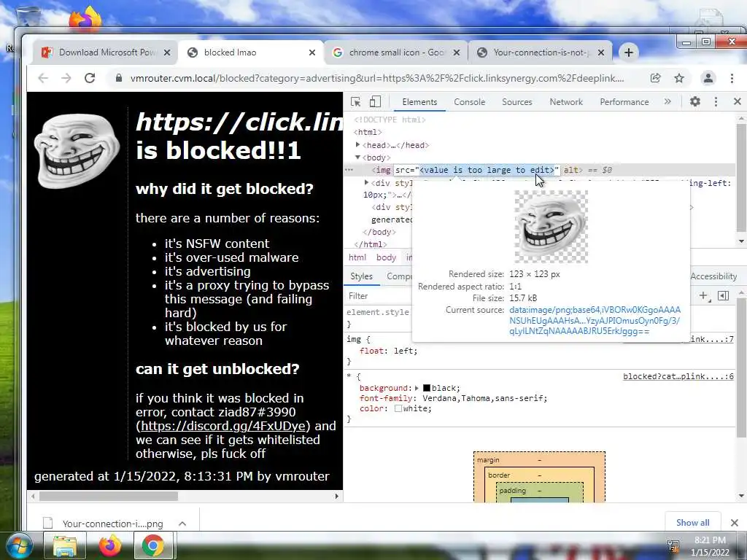The width and height of the screenshot is (747, 560).
Task: Bookmark this page with the star
Action: 679,78
